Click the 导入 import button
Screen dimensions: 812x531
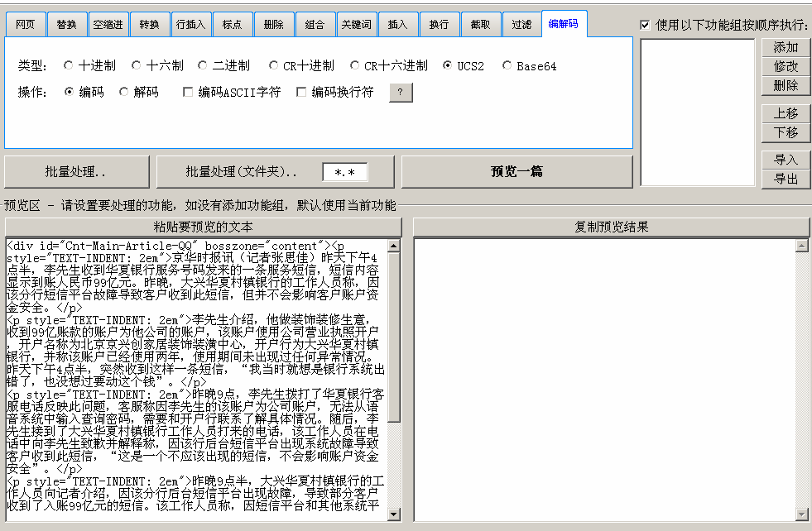coord(786,160)
